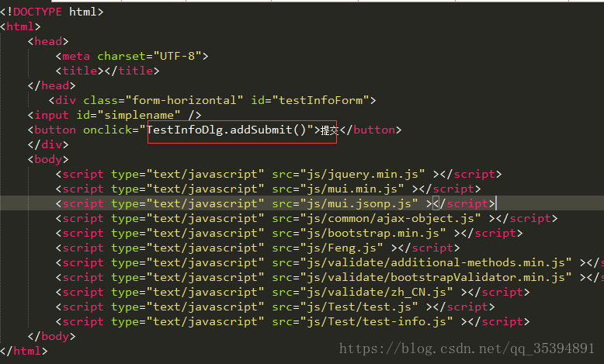Click the opening head tag
The image size is (604, 364).
pos(48,41)
